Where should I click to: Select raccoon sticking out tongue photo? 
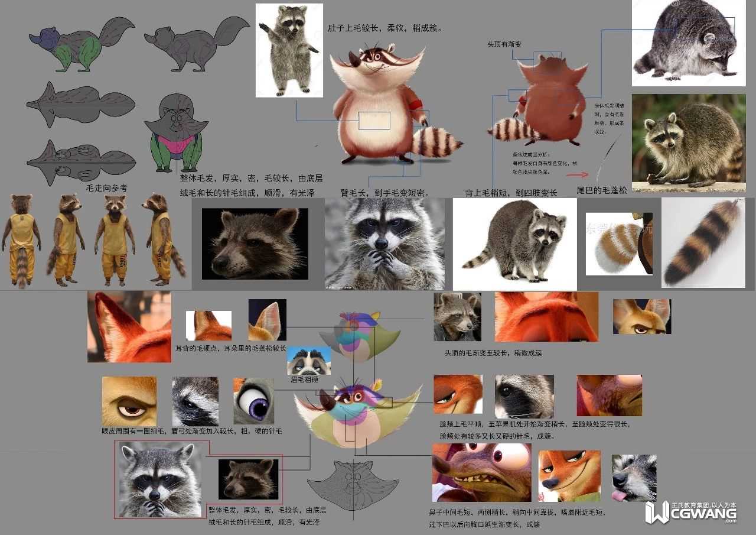coord(634,478)
